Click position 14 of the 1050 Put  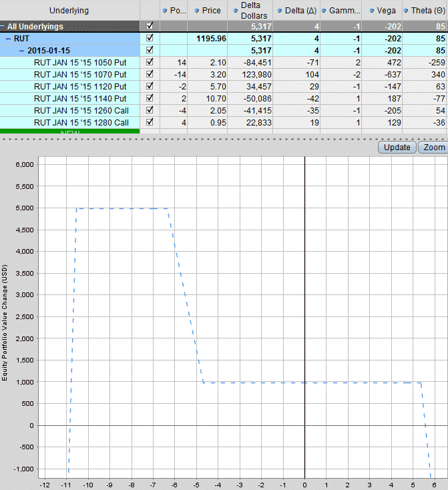[x=174, y=63]
